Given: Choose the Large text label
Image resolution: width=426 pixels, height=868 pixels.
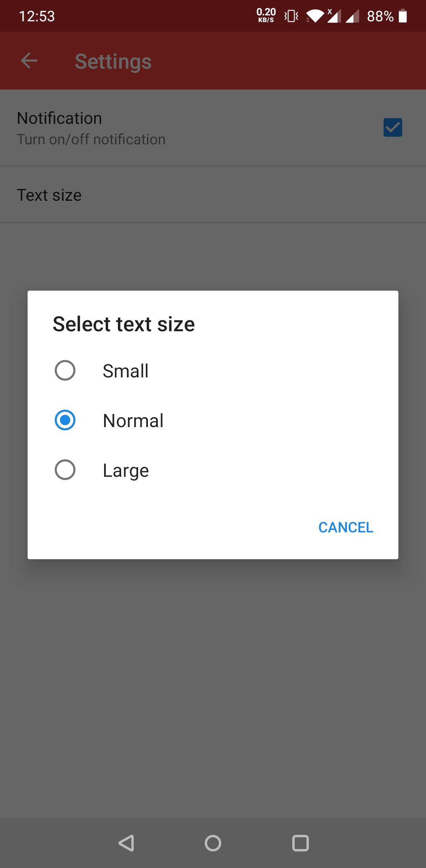Looking at the screenshot, I should (x=126, y=470).
